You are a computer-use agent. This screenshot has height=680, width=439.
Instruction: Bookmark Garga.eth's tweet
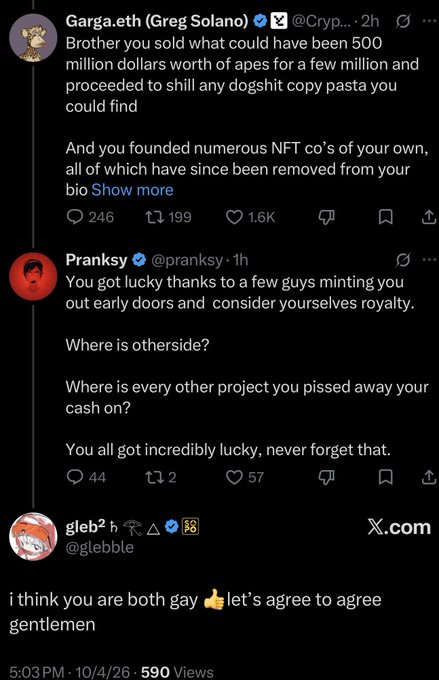[x=386, y=217]
